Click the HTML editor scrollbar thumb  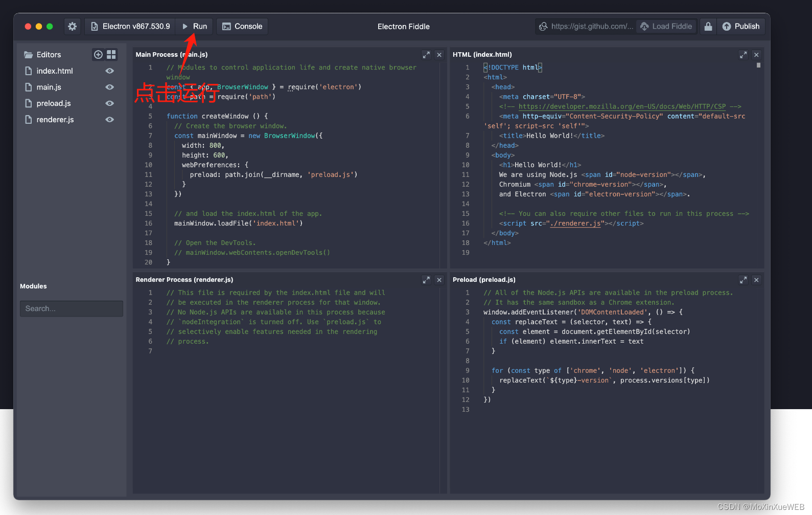click(758, 65)
